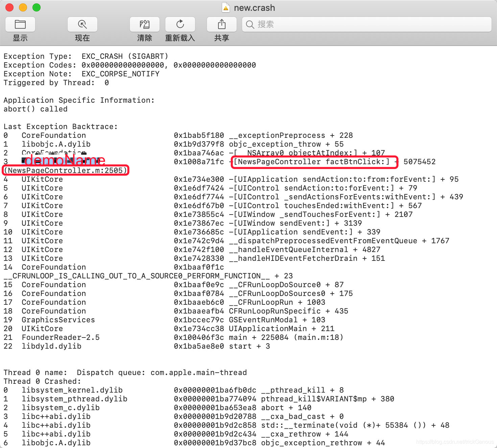Close the new.crash window with red button

[x=9, y=7]
